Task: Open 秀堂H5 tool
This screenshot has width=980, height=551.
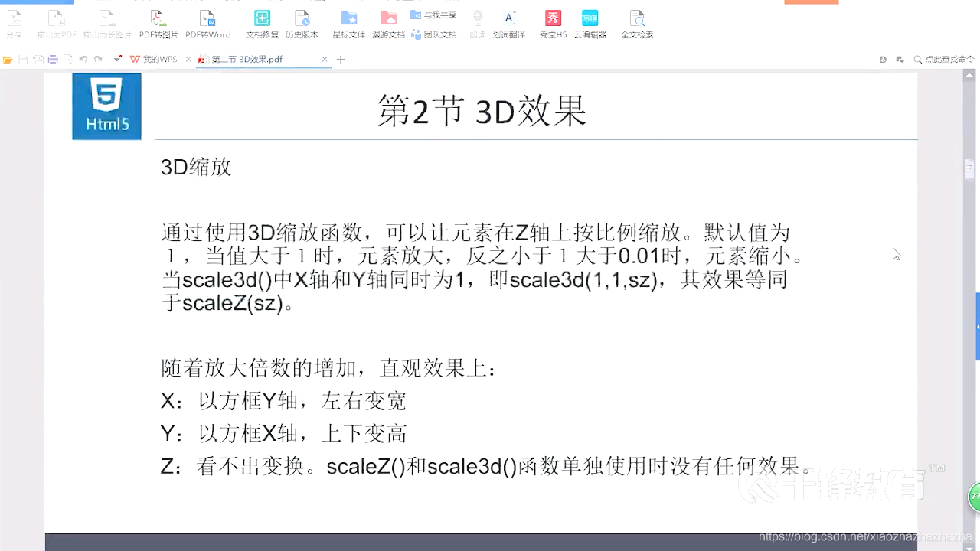Action: [x=553, y=24]
